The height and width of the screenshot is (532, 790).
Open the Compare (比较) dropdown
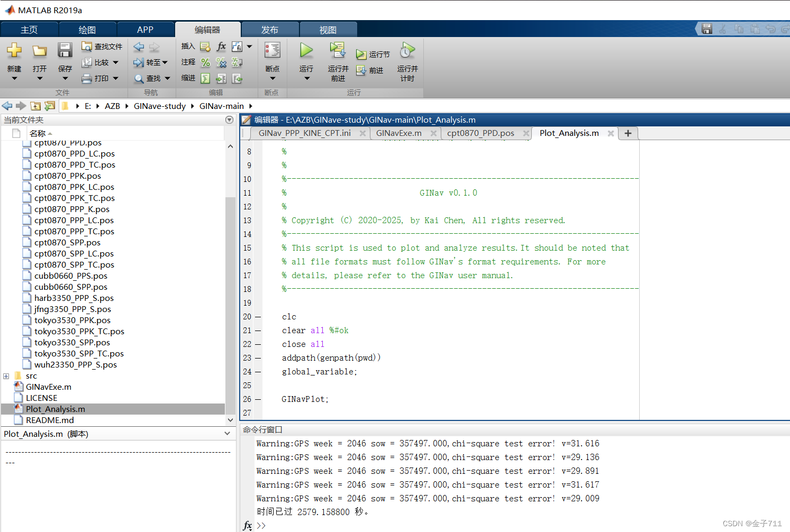[x=116, y=62]
